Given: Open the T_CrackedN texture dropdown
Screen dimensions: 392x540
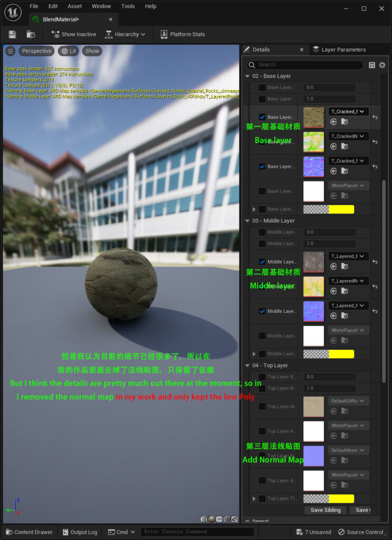Looking at the screenshot, I should pyautogui.click(x=348, y=136).
